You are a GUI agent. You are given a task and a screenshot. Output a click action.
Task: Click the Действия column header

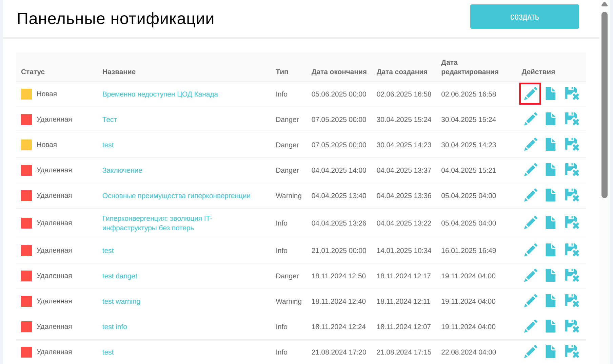[x=538, y=72]
